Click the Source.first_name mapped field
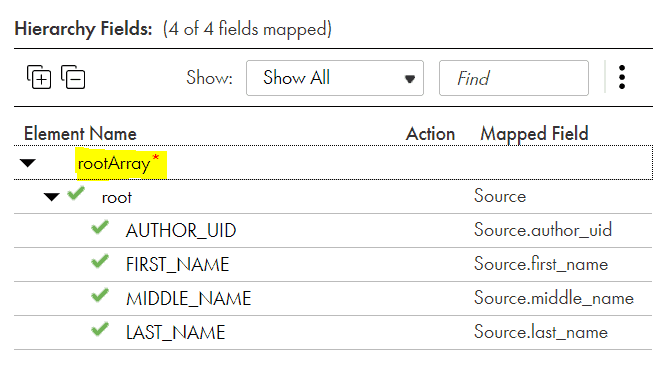This screenshot has width=669, height=381. 541,264
